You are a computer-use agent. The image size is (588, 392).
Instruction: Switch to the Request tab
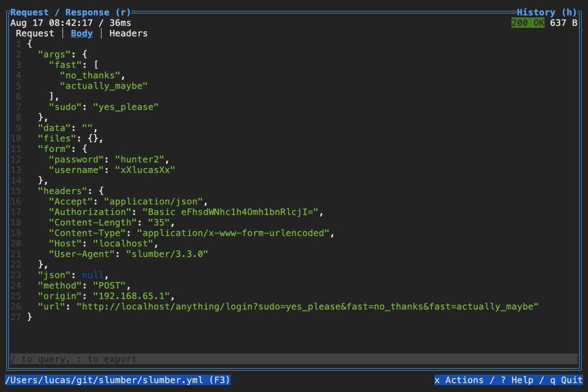click(35, 33)
